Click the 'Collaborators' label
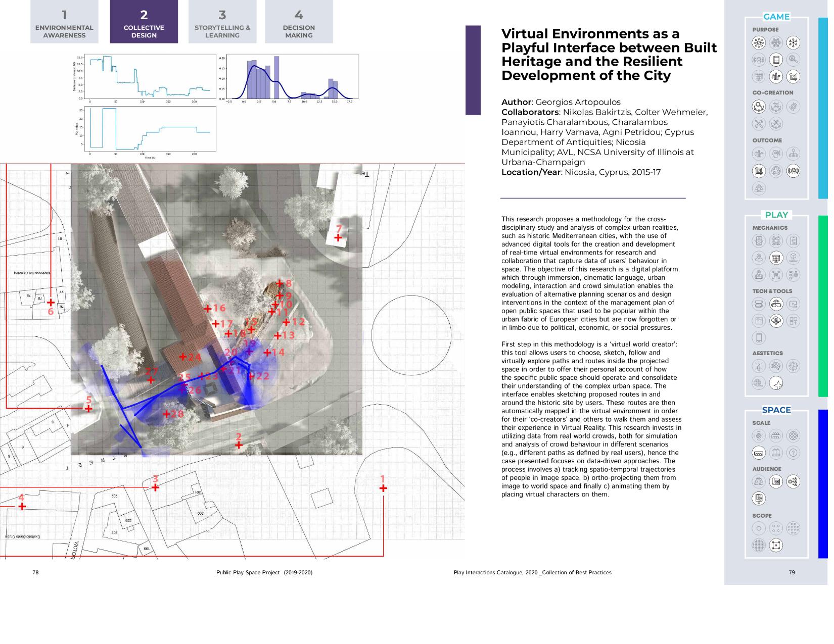 click(530, 112)
